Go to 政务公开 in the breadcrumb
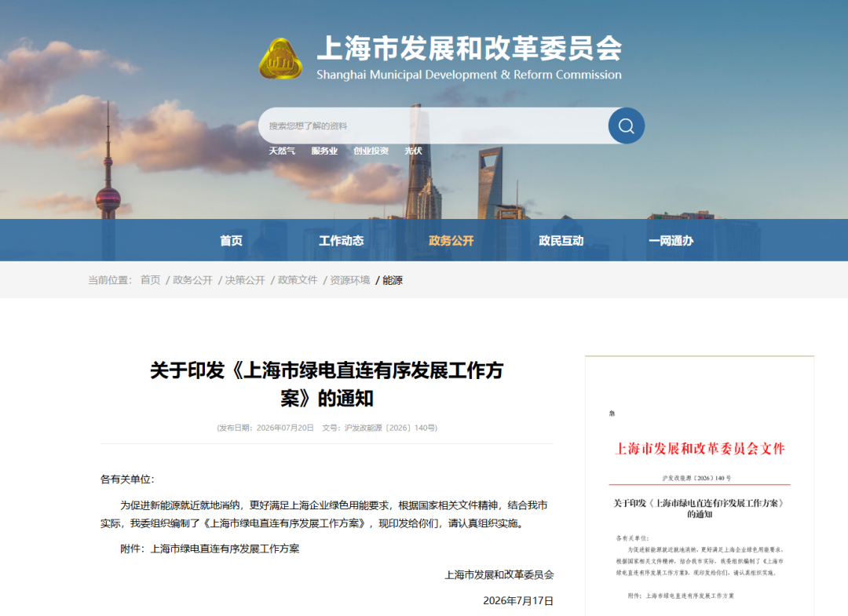848x616 pixels. (192, 280)
